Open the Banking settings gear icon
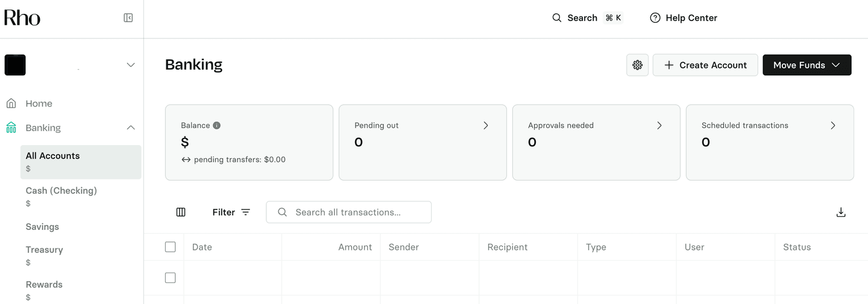This screenshot has height=304, width=868. [x=637, y=65]
